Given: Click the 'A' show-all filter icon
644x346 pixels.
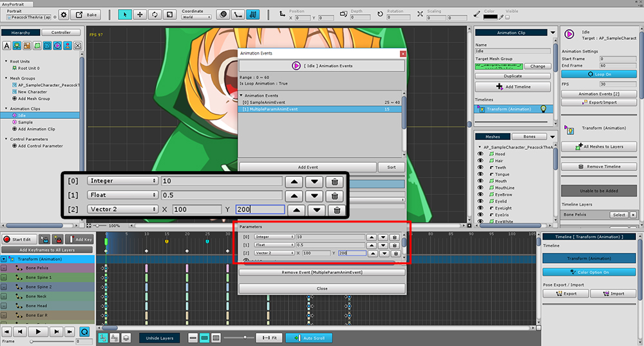Looking at the screenshot, I should coord(6,46).
